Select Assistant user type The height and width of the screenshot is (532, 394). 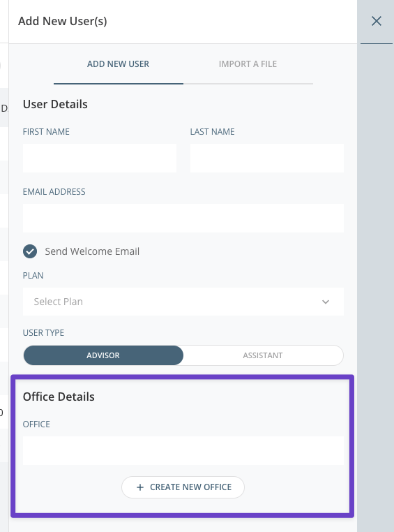tap(263, 355)
